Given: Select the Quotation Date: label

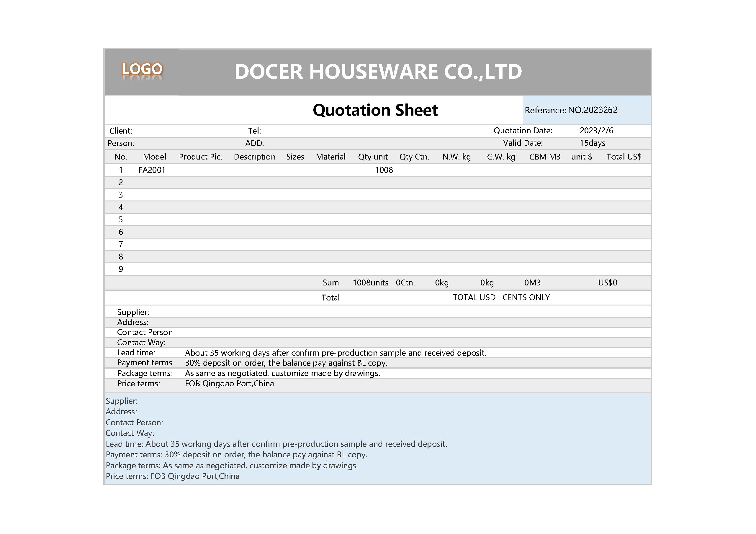Looking at the screenshot, I should 523,131.
